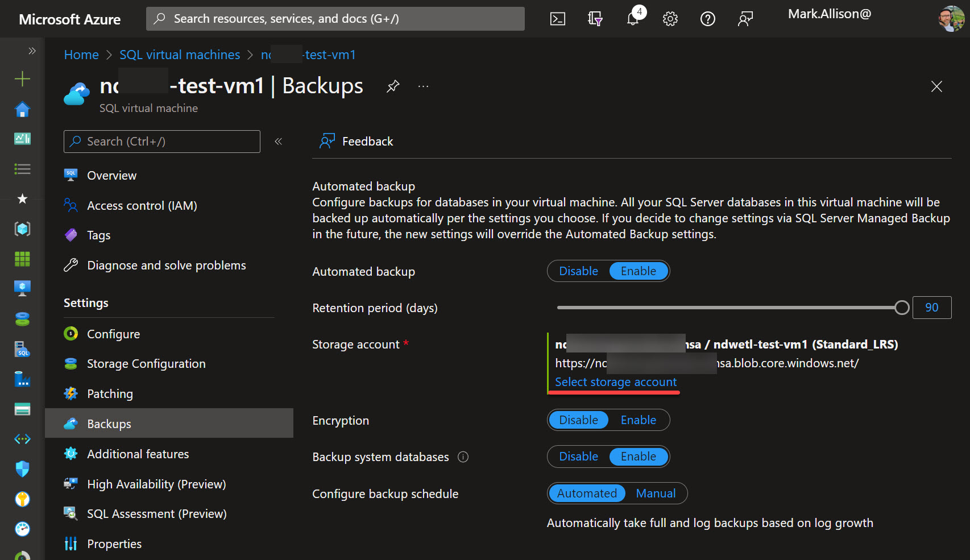Click the test-vm1 breadcrumb link
Image resolution: width=970 pixels, height=560 pixels.
pyautogui.click(x=308, y=55)
